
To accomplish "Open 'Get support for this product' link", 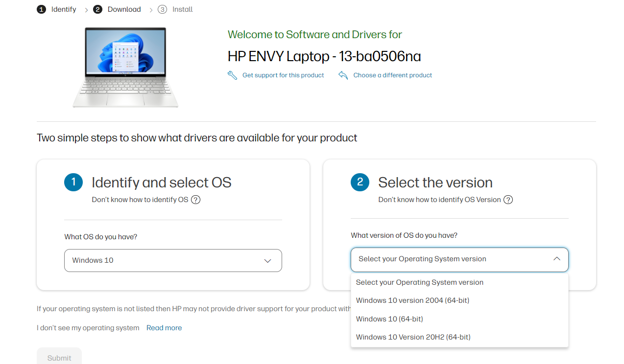I will coord(283,75).
